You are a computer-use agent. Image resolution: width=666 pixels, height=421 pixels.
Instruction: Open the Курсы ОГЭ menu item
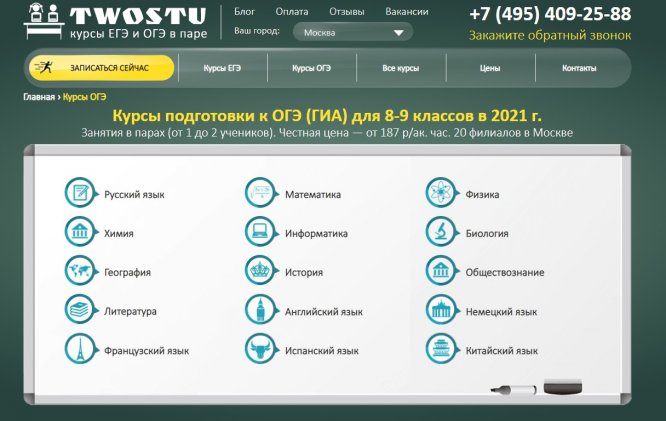pos(311,68)
